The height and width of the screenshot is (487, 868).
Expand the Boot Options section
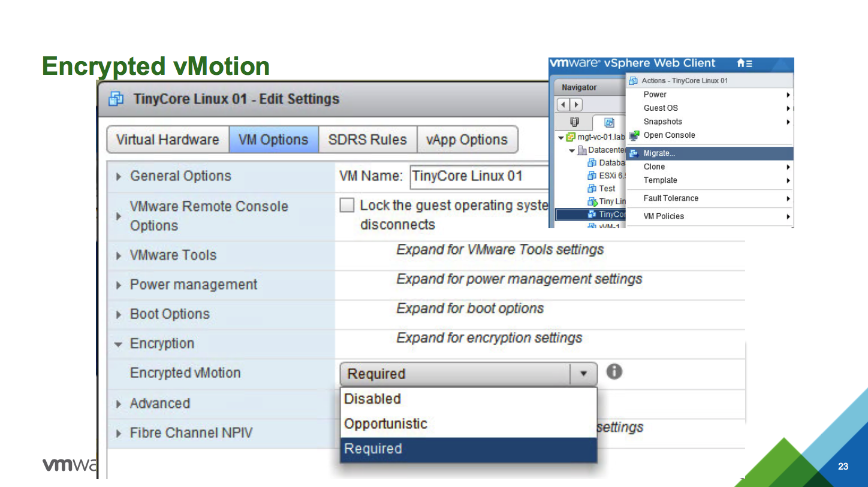pyautogui.click(x=118, y=314)
